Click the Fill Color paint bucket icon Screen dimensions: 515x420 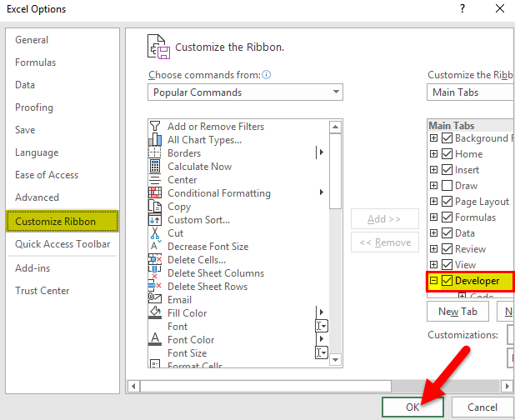(155, 312)
